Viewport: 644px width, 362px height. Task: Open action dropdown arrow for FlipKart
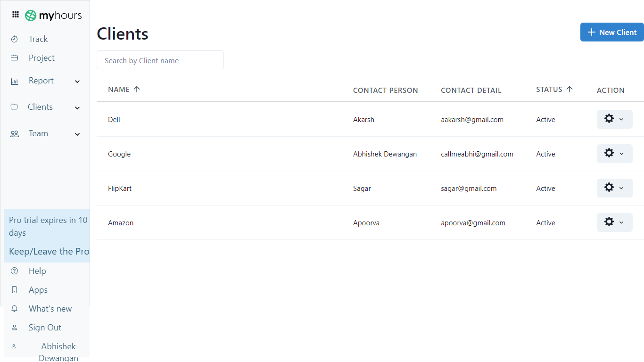click(621, 188)
